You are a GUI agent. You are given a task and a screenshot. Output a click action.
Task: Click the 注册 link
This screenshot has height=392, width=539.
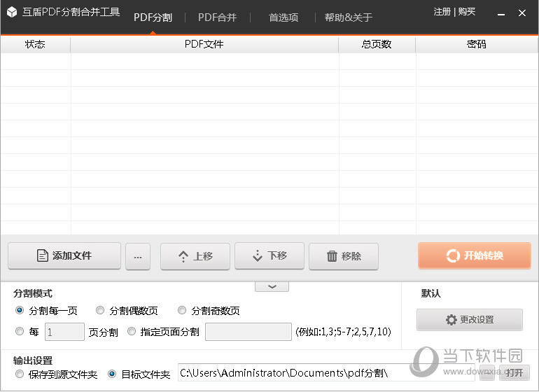tap(442, 12)
